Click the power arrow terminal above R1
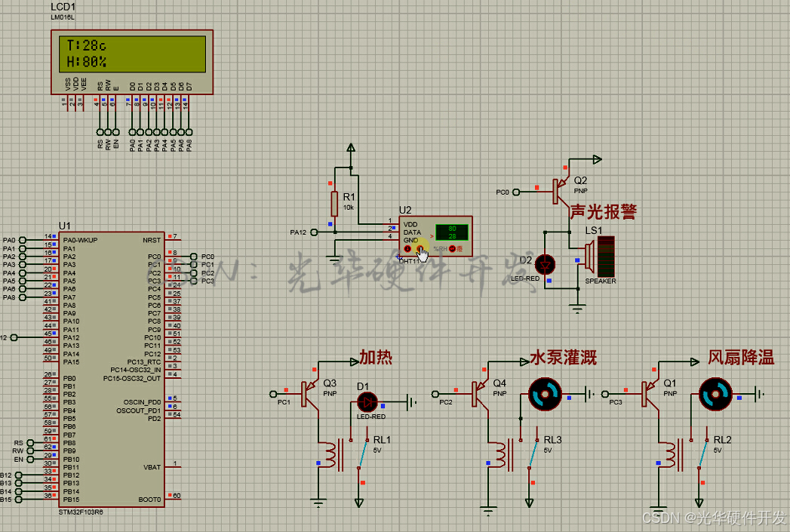 coord(351,148)
